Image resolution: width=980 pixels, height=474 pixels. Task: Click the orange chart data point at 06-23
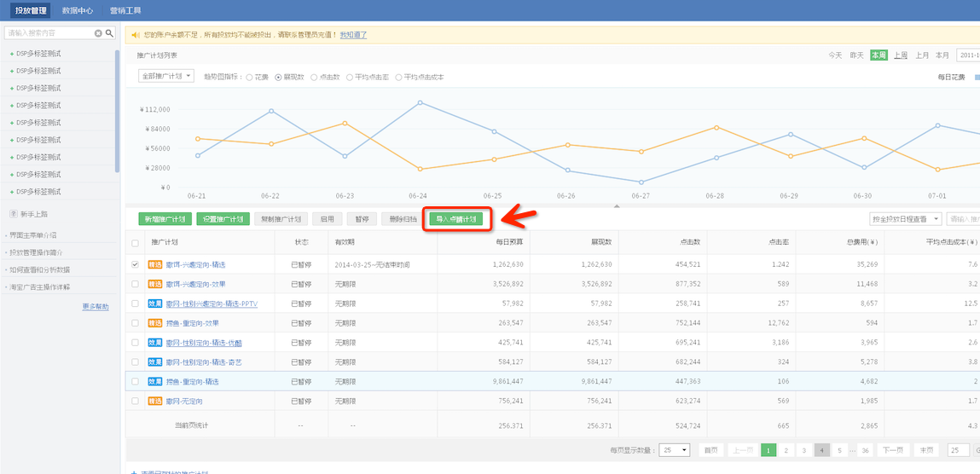tap(345, 123)
